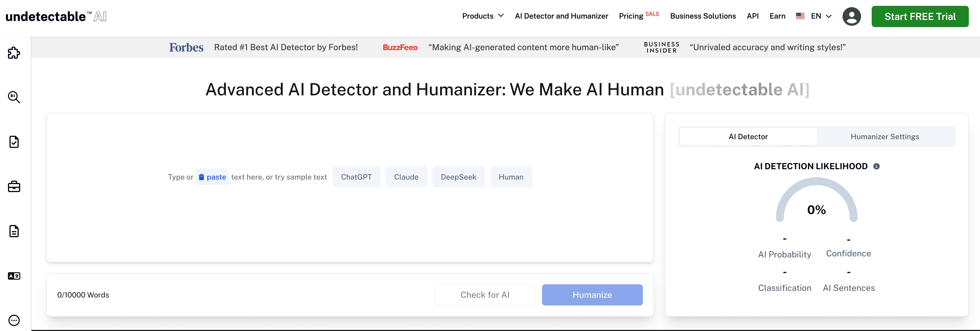The height and width of the screenshot is (331, 980).
Task: Click the Check for AI button
Action: (x=485, y=295)
